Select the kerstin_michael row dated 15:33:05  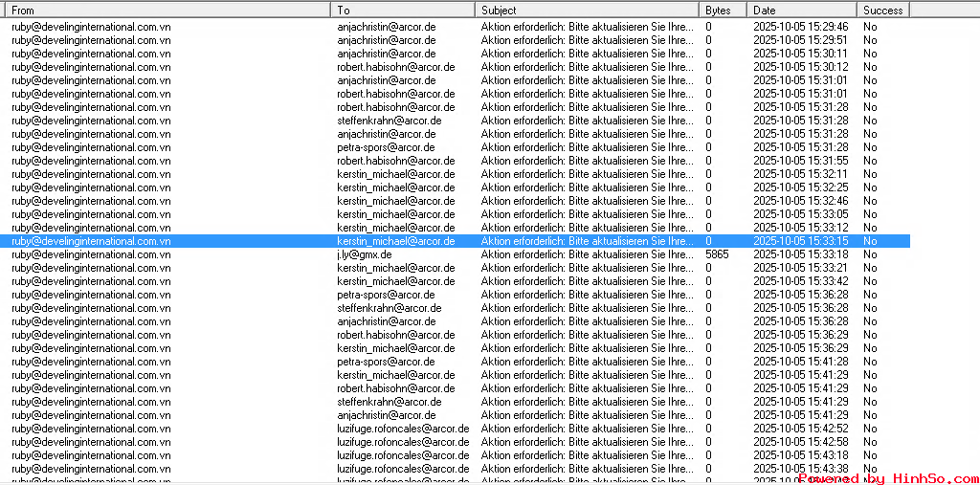(395, 214)
